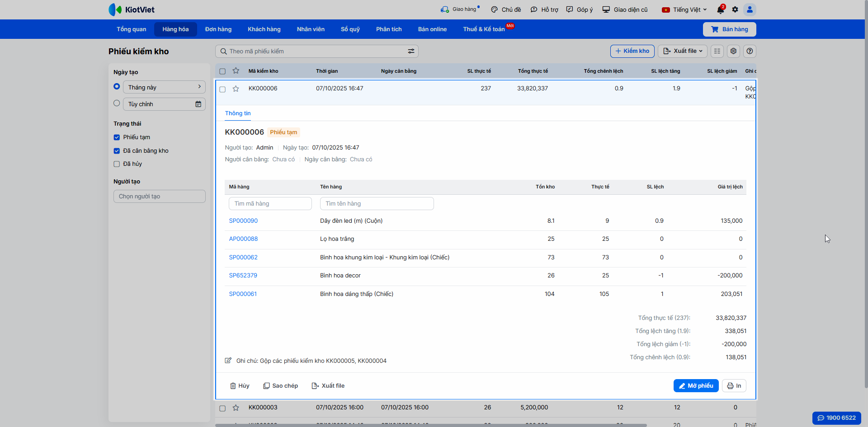
Task: Open the calendar icon in Tùy chỉnh
Action: tap(198, 104)
